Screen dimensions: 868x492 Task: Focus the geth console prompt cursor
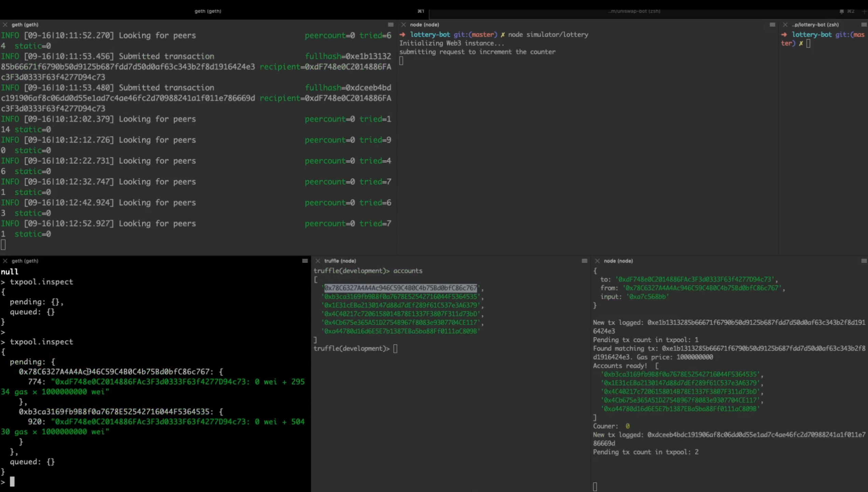point(12,482)
